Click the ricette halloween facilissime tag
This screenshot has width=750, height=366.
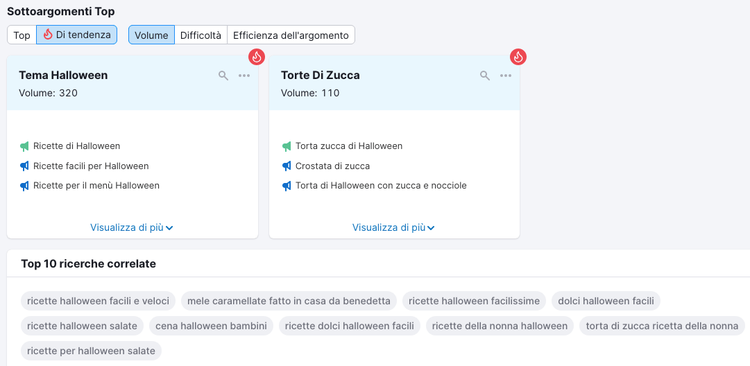click(474, 301)
